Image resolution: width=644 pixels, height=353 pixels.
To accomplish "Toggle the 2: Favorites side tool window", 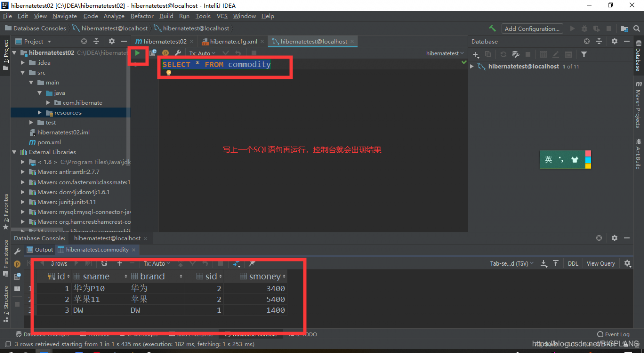I will tap(6, 211).
